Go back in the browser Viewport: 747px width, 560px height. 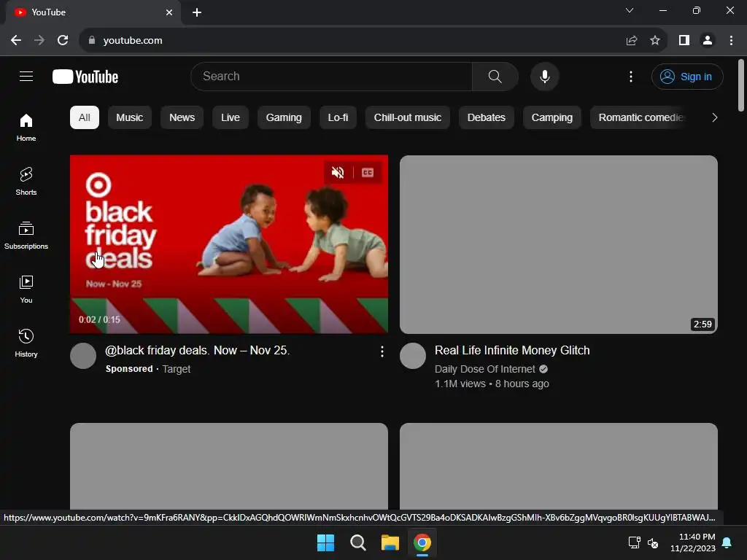16,40
